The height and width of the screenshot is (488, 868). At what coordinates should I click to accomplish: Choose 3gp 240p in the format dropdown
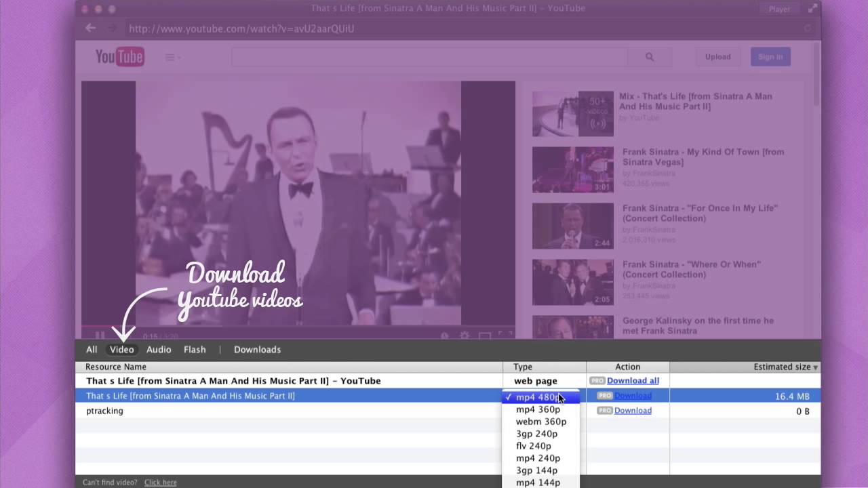[x=540, y=434]
